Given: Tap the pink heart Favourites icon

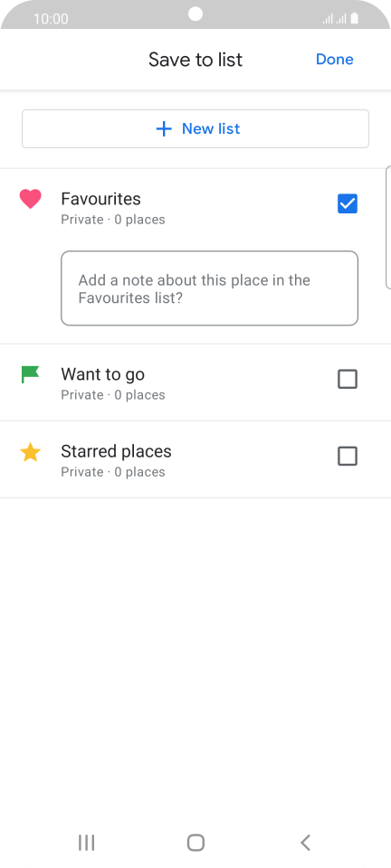Looking at the screenshot, I should coord(31,199).
